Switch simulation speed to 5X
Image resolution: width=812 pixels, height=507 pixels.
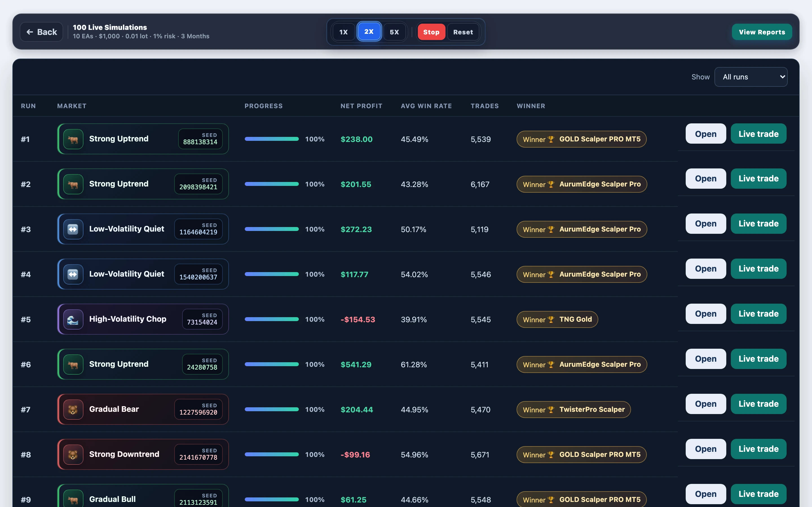(x=395, y=32)
